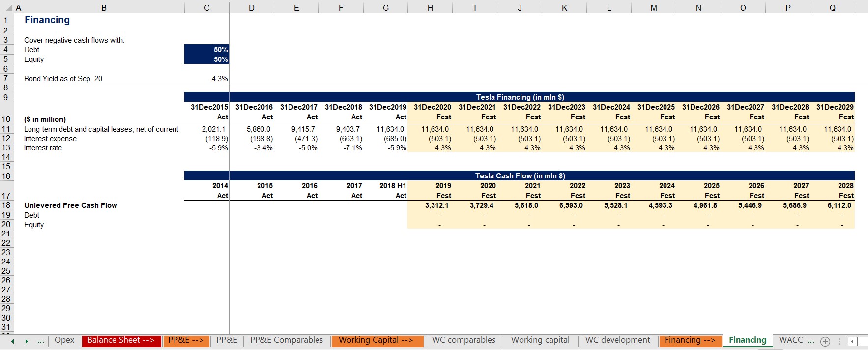The height and width of the screenshot is (350, 868).
Task: Select row 18 header
Action: 6,205
